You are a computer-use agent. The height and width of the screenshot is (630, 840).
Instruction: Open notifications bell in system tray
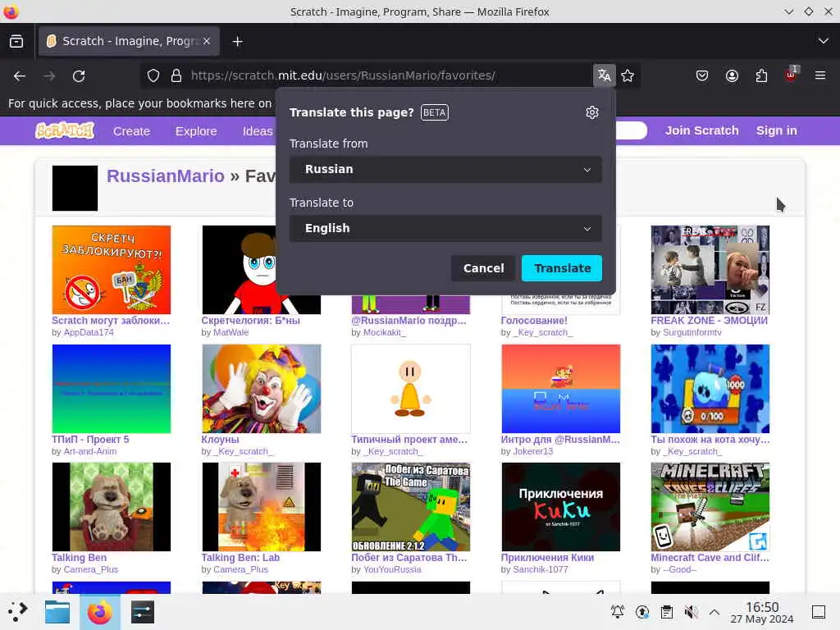[618, 611]
